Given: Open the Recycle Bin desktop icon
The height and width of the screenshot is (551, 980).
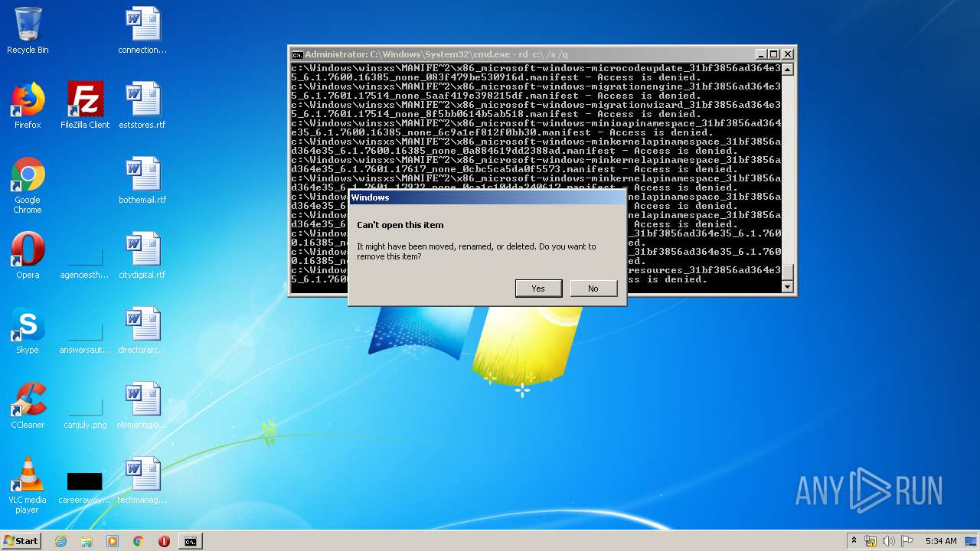Looking at the screenshot, I should point(28,31).
